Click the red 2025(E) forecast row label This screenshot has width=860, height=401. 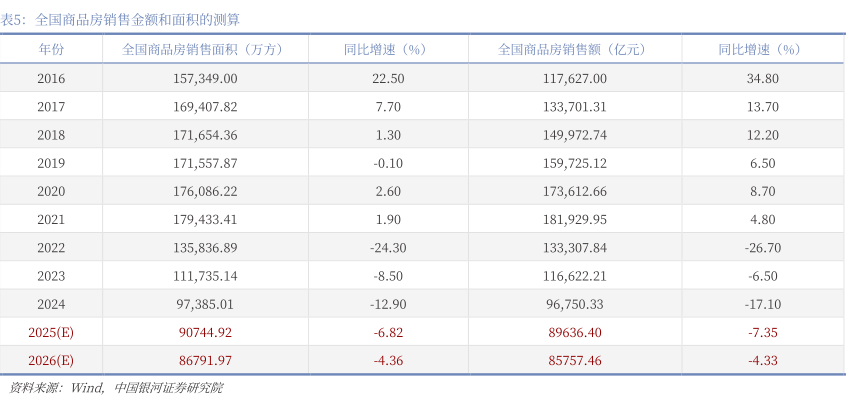[51, 332]
